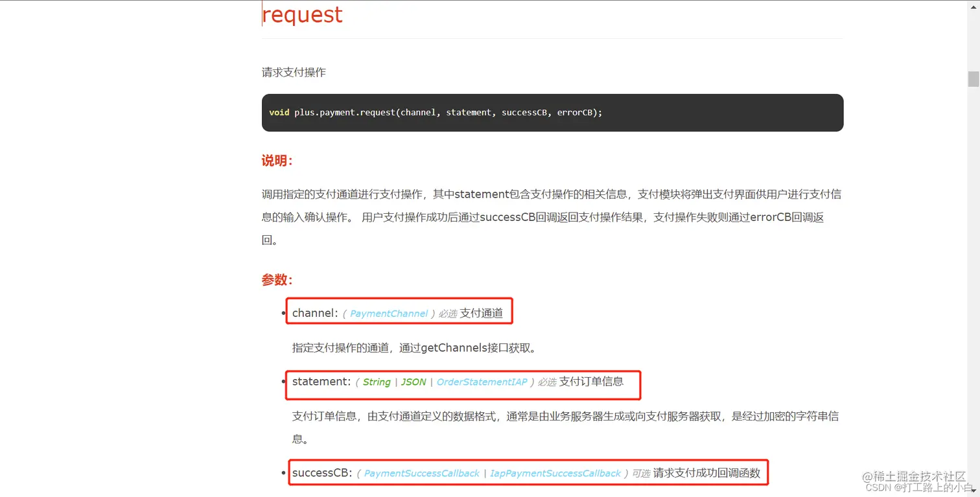Click the getChannels接口获取 description line
This screenshot has height=497, width=980.
tap(414, 348)
